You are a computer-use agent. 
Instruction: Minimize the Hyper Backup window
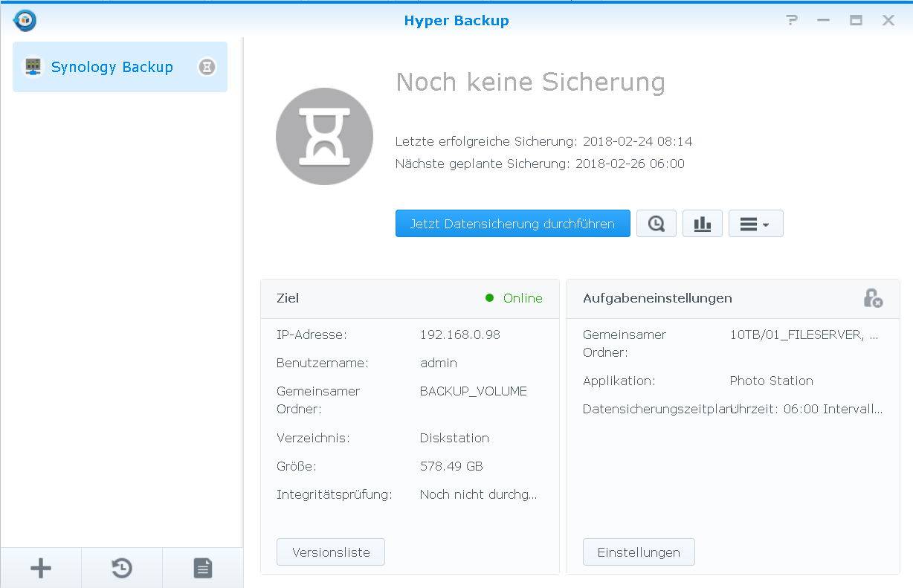point(824,20)
